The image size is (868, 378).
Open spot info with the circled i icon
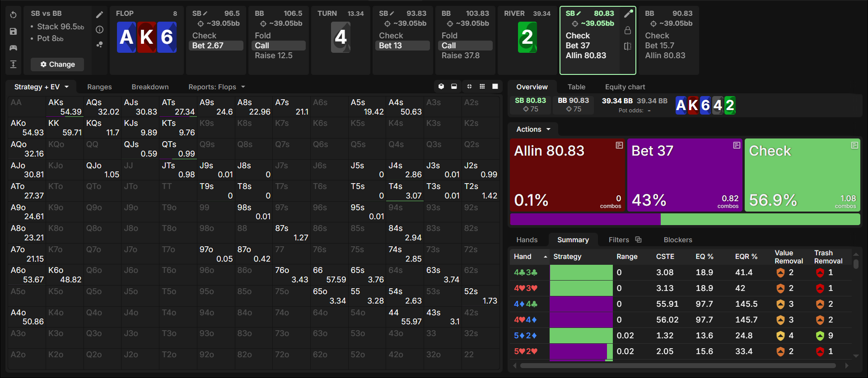pos(100,30)
